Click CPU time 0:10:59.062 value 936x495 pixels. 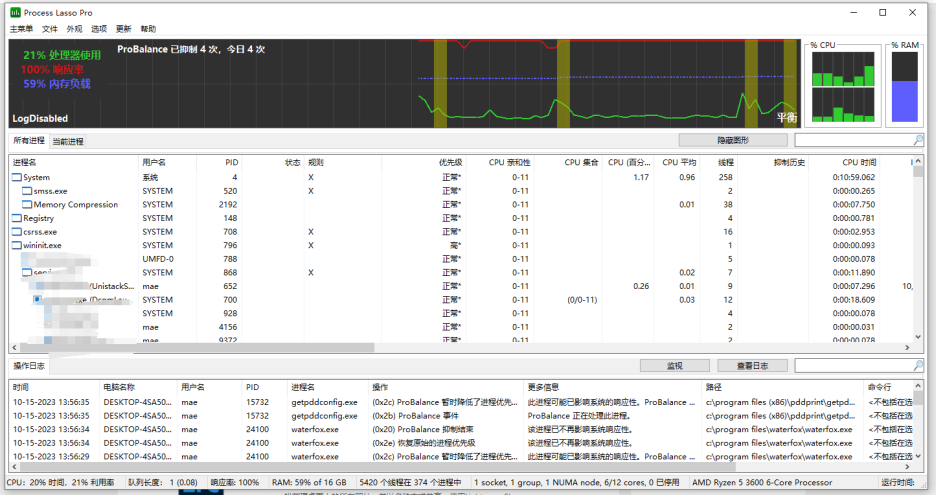854,177
